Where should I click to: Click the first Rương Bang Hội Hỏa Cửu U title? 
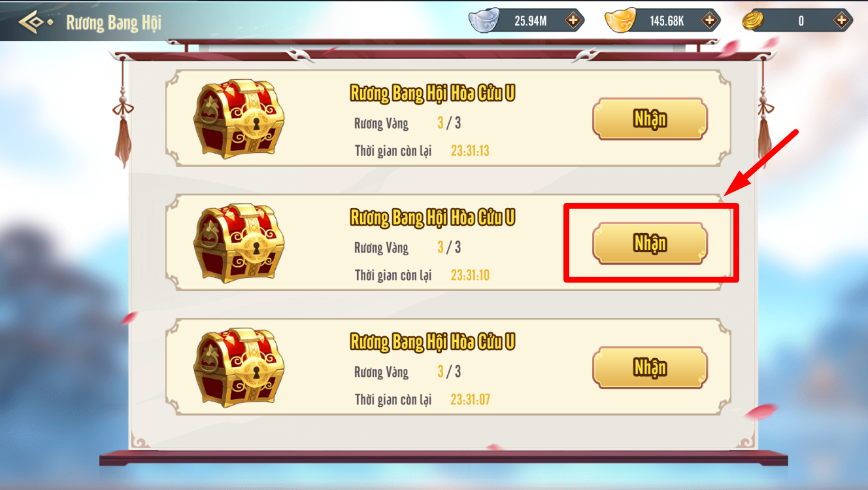point(433,94)
